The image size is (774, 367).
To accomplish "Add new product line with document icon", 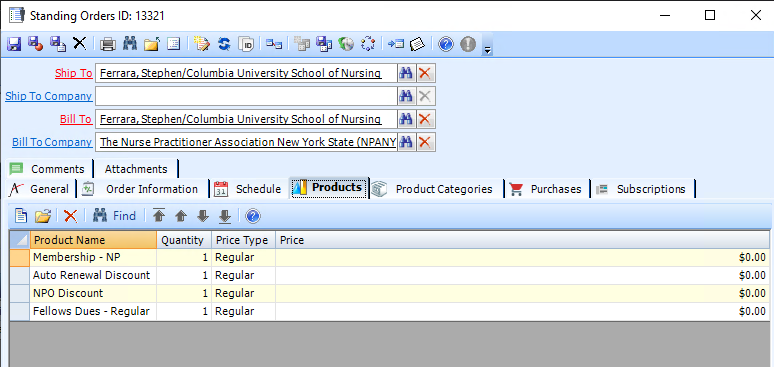I will [x=21, y=216].
